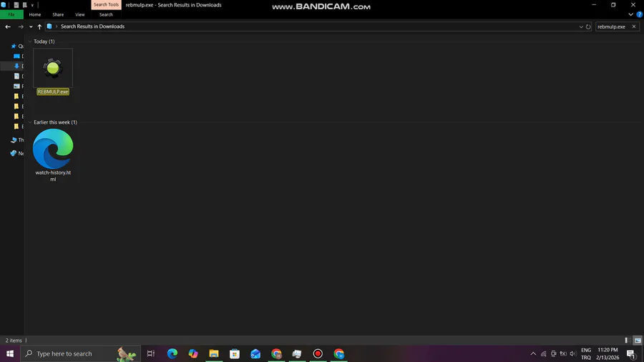644x362 pixels.
Task: Open the volume speaker tray icon
Action: coord(573,353)
